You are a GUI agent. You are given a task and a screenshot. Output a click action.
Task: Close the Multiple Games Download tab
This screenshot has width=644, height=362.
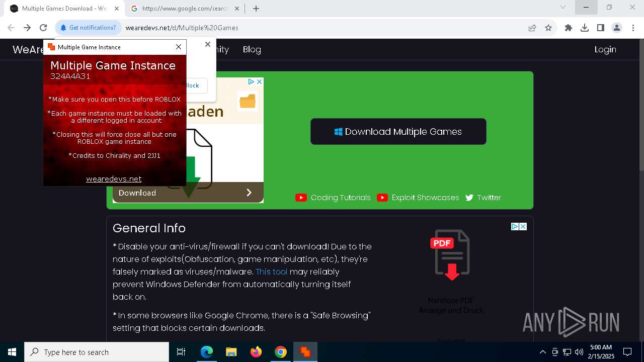pyautogui.click(x=117, y=9)
